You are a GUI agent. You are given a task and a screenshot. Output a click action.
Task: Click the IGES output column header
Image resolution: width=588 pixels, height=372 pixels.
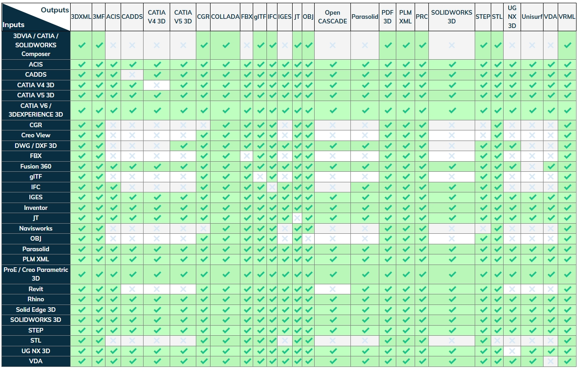tap(285, 17)
